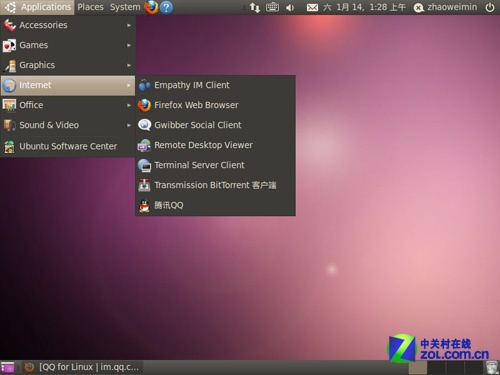
Task: Open the blue help question-mark icon
Action: tap(166, 7)
